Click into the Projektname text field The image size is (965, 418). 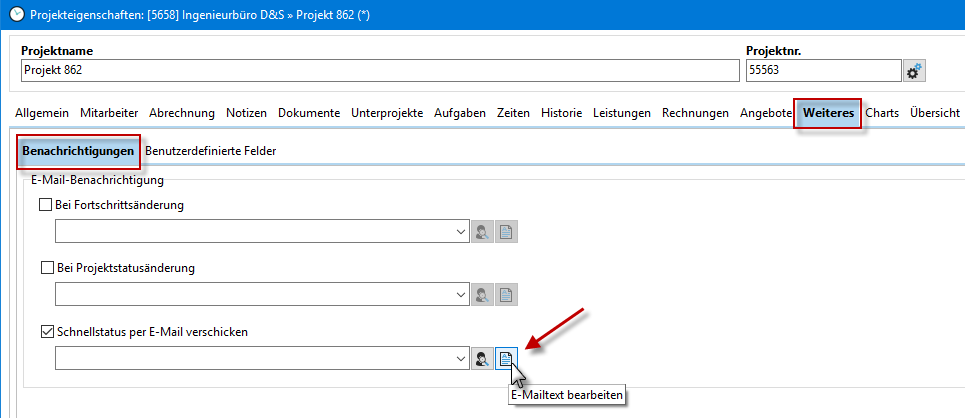click(377, 70)
